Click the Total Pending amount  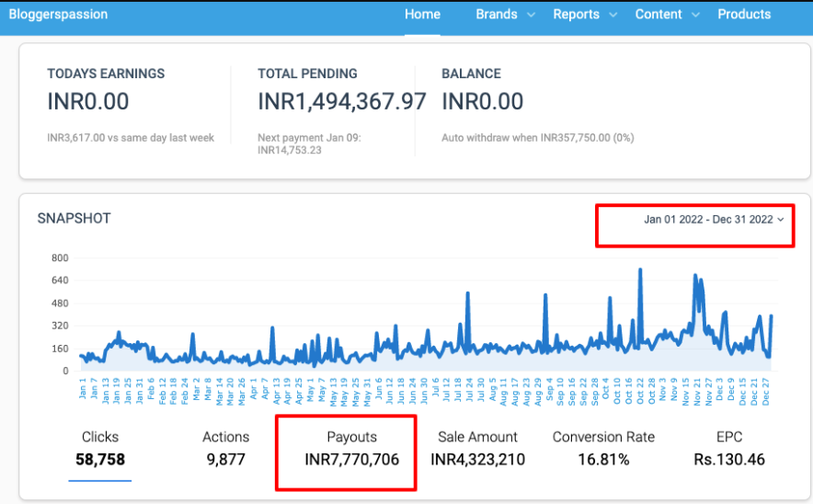coord(341,102)
